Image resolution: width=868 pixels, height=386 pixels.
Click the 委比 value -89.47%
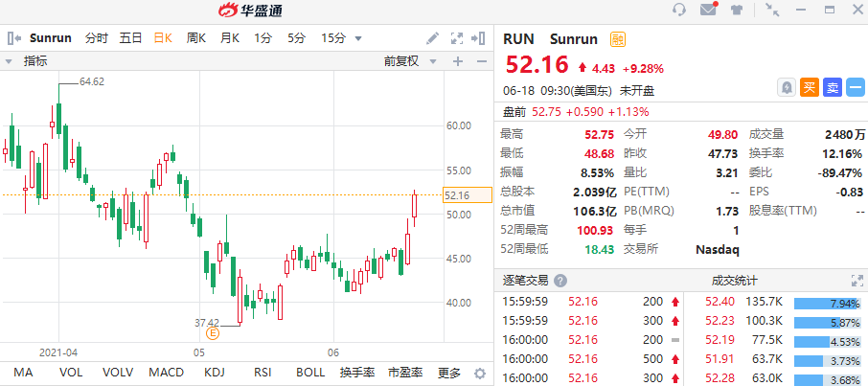[840, 172]
